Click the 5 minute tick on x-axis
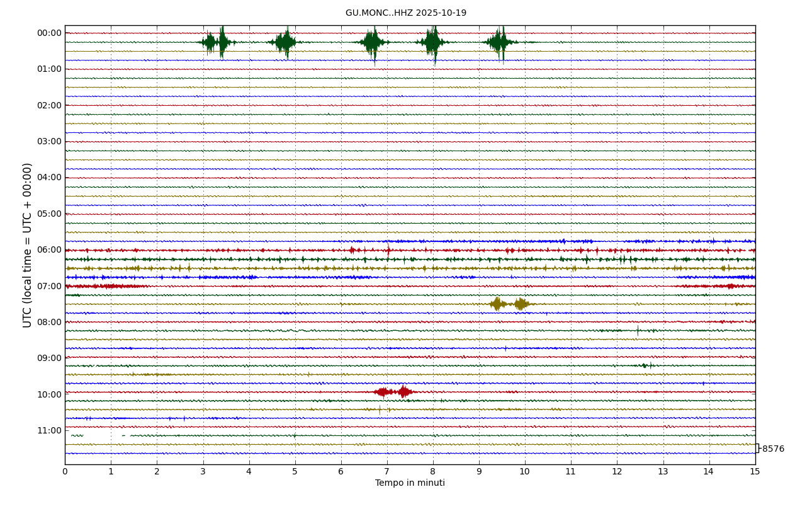 [295, 472]
